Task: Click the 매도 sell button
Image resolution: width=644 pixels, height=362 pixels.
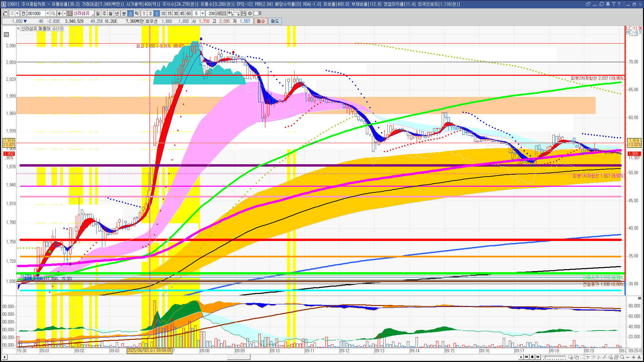Action: pos(275,21)
